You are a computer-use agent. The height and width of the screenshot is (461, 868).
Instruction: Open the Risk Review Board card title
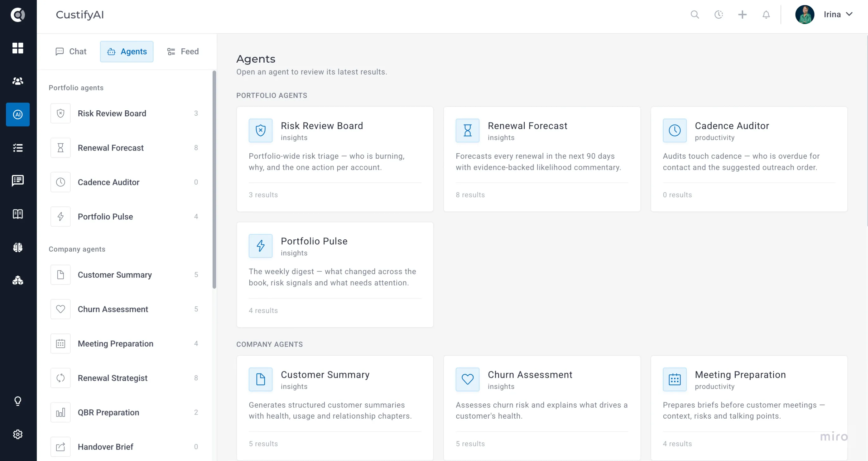click(322, 126)
